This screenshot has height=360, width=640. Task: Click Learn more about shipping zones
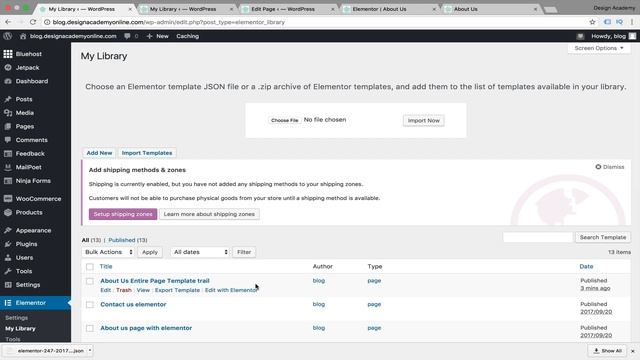(x=209, y=214)
